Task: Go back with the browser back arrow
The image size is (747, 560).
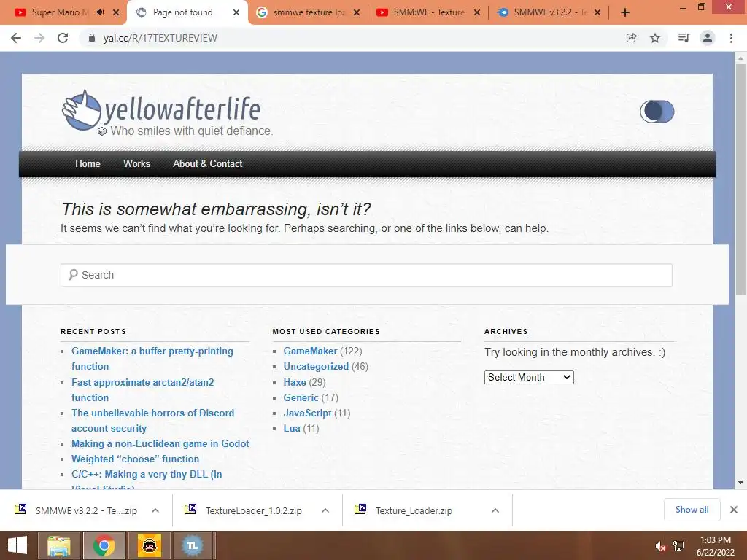Action: 16,38
